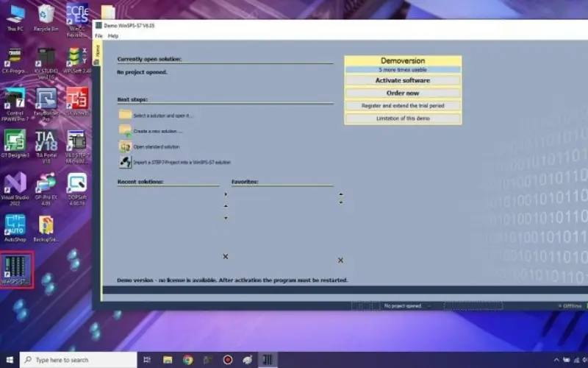Open Task View on the taskbar

click(147, 360)
